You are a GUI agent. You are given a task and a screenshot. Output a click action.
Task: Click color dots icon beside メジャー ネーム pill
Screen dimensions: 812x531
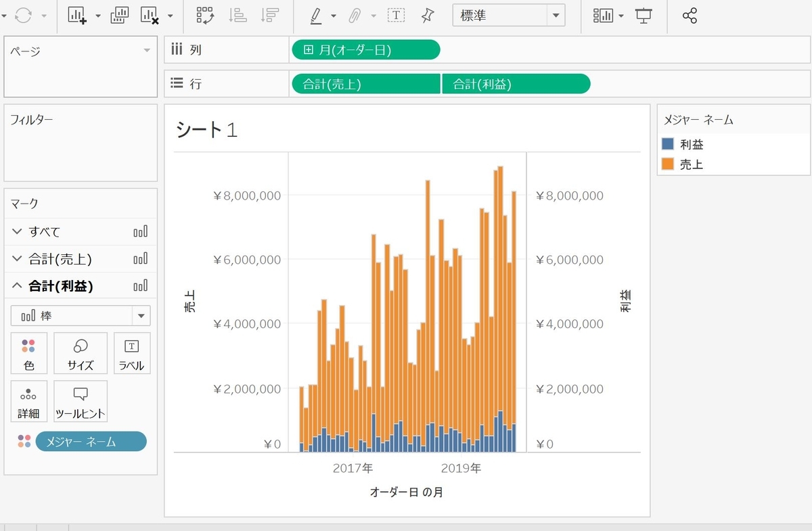24,441
